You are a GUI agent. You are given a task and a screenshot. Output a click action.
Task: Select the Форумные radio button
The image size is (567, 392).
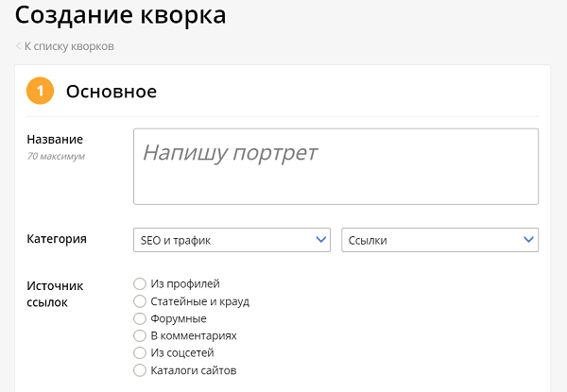141,318
